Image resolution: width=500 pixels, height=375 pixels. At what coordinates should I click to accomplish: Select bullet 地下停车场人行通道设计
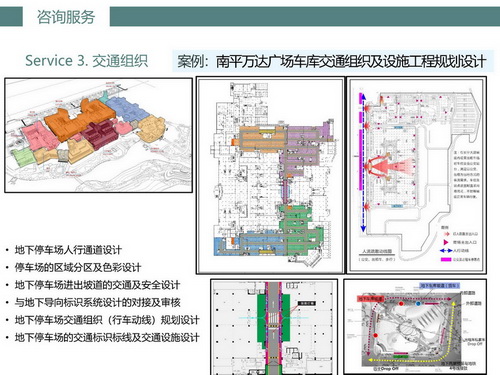coord(68,250)
